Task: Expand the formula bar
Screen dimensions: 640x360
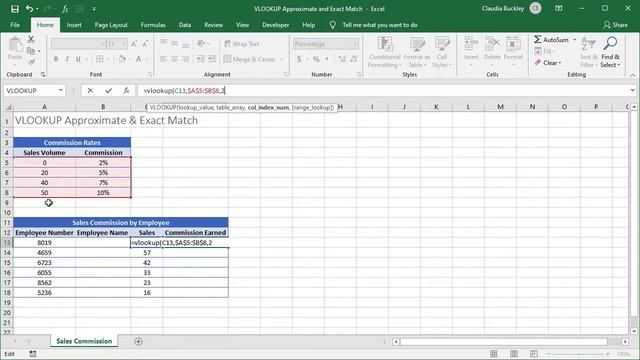Action: coord(633,90)
